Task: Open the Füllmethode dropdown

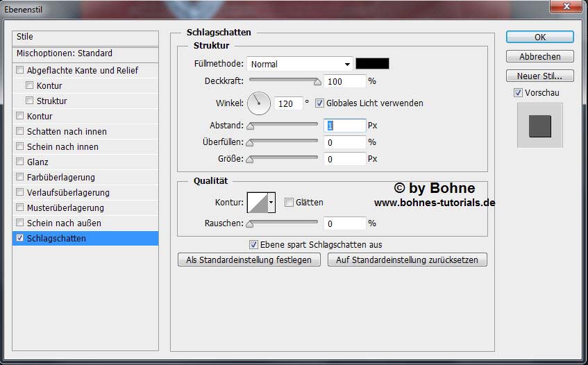Action: tap(300, 64)
